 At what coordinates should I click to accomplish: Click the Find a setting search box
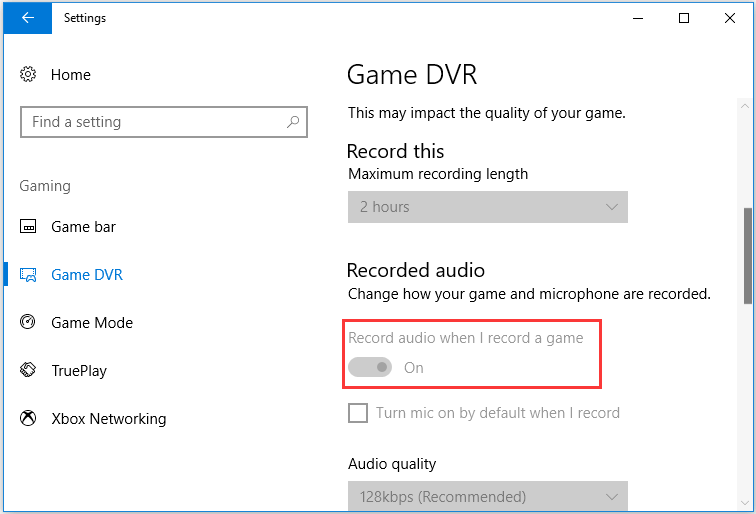(150, 122)
